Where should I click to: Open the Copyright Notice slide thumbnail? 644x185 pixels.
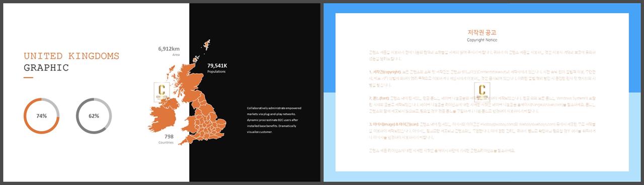pos(482,92)
